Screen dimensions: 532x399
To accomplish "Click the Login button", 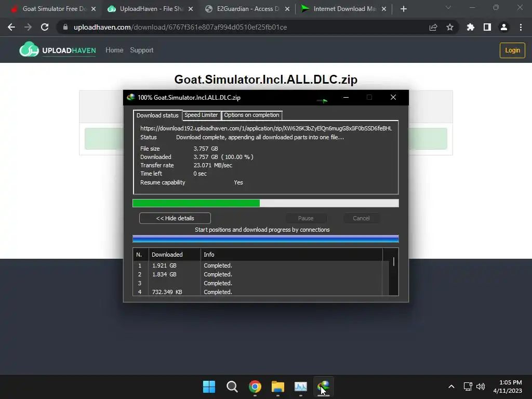I will click(x=512, y=50).
